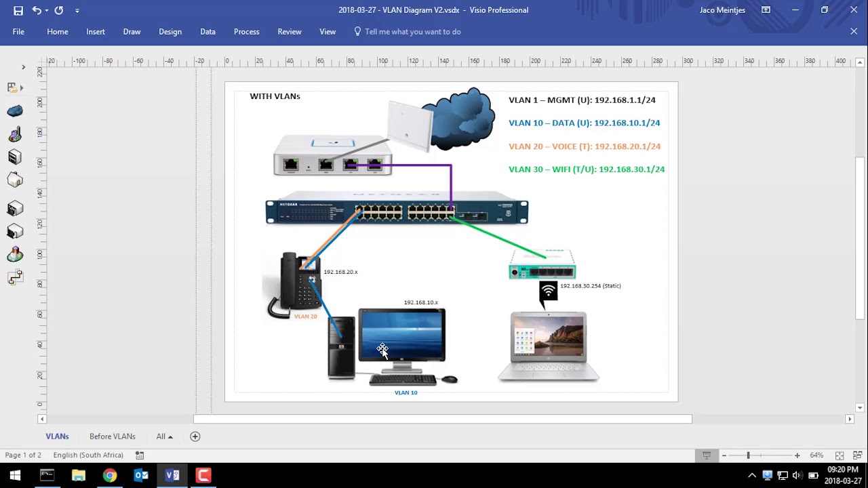Select the tower-on-green-base stencil shape
Image resolution: width=868 pixels, height=488 pixels.
click(15, 255)
